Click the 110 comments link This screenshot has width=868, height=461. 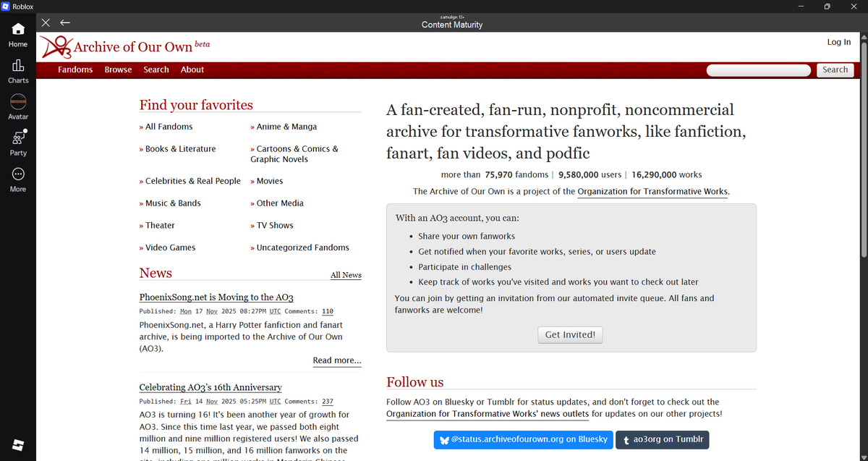327,311
